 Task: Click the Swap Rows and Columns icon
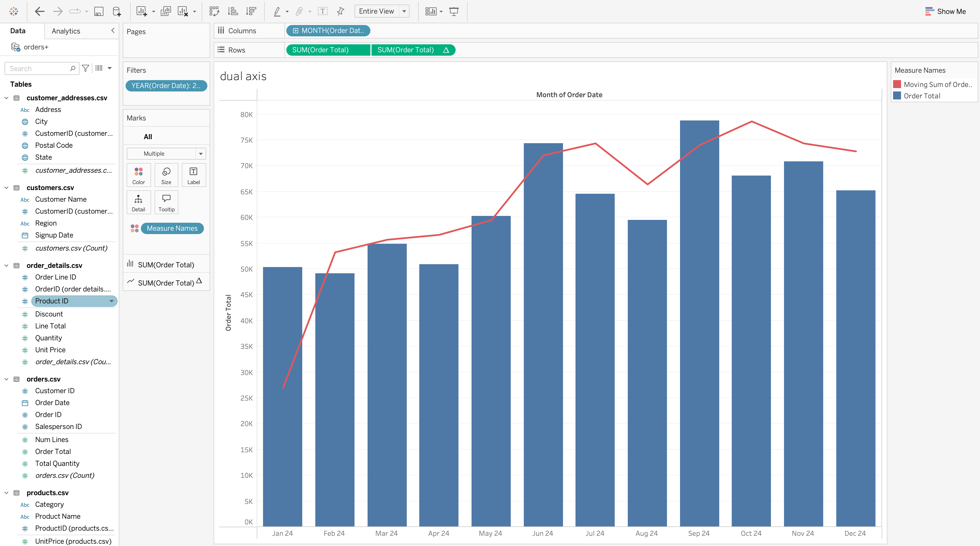[x=214, y=11]
